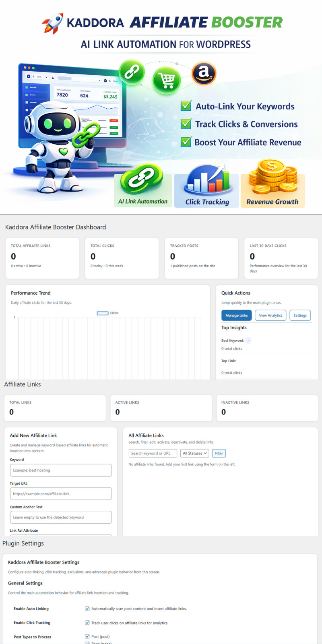Click the Amazon logo circle icon
Viewport: 322px width, 644px height.
(x=204, y=73)
